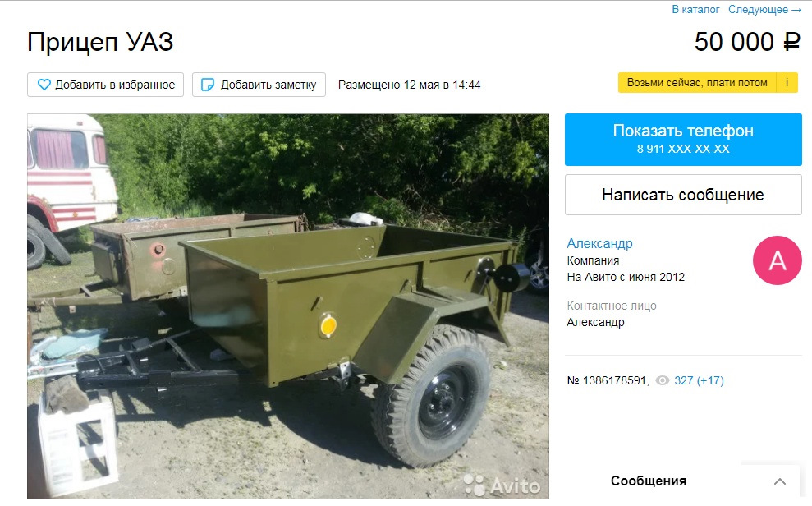Click Добавить заметку button
Viewport: 812px width, 506px height.
click(x=259, y=85)
